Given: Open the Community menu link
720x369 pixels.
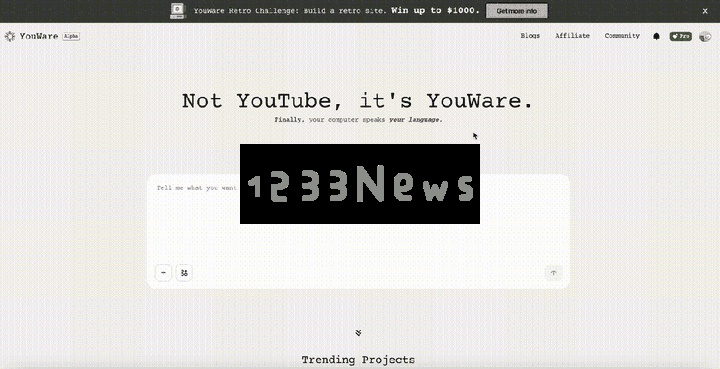Looking at the screenshot, I should pos(622,36).
